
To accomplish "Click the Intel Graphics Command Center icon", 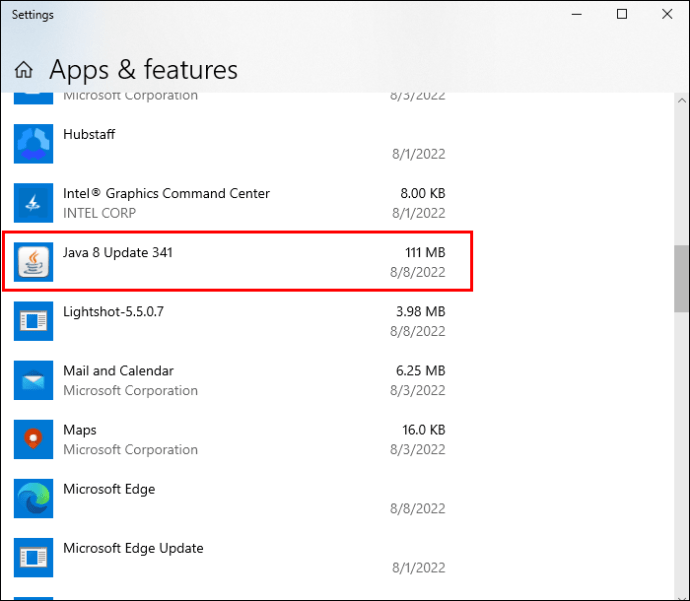I will pos(33,203).
